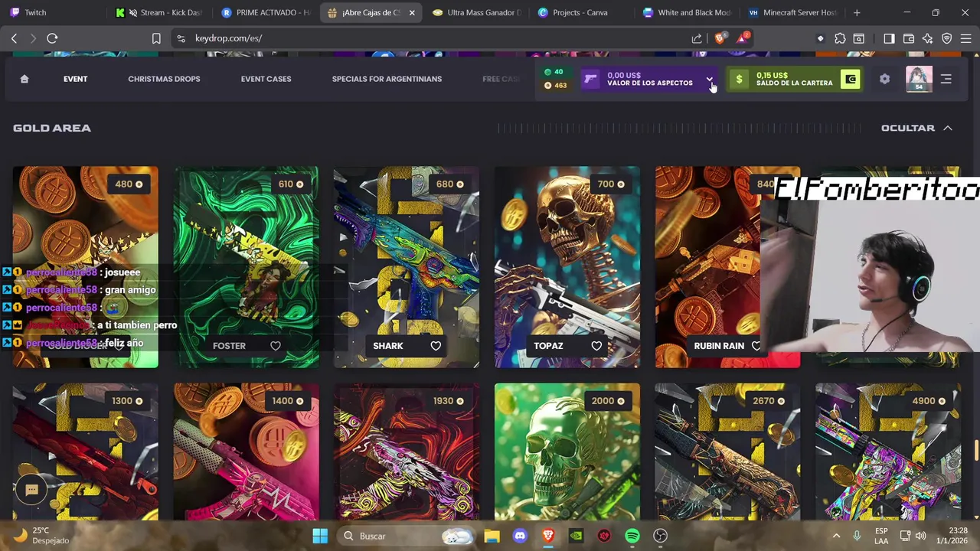
Task: Open File Explorer from taskbar
Action: pyautogui.click(x=492, y=536)
